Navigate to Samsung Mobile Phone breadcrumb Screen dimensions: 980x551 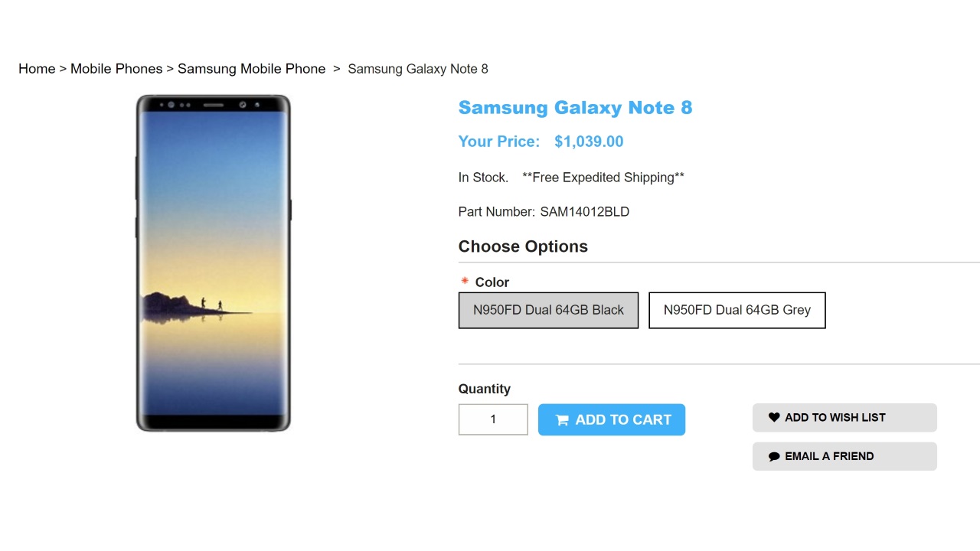click(251, 69)
